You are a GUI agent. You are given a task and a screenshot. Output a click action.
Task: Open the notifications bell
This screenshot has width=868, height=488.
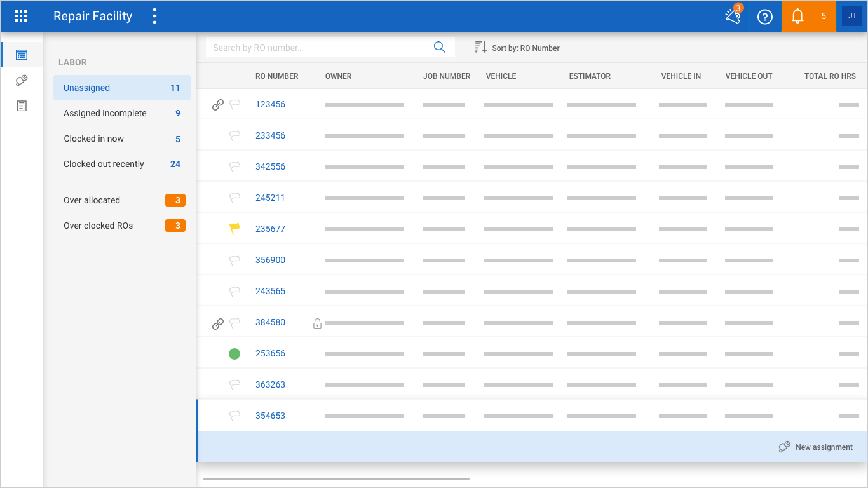coord(797,17)
